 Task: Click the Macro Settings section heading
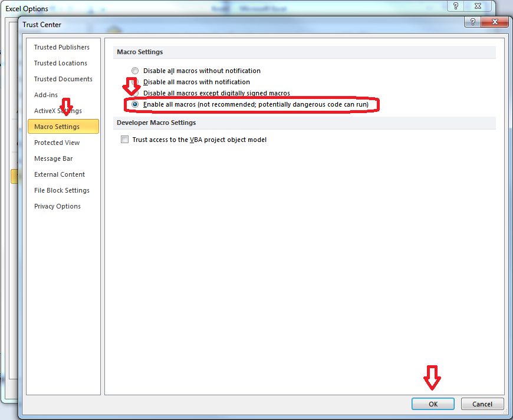pos(140,52)
